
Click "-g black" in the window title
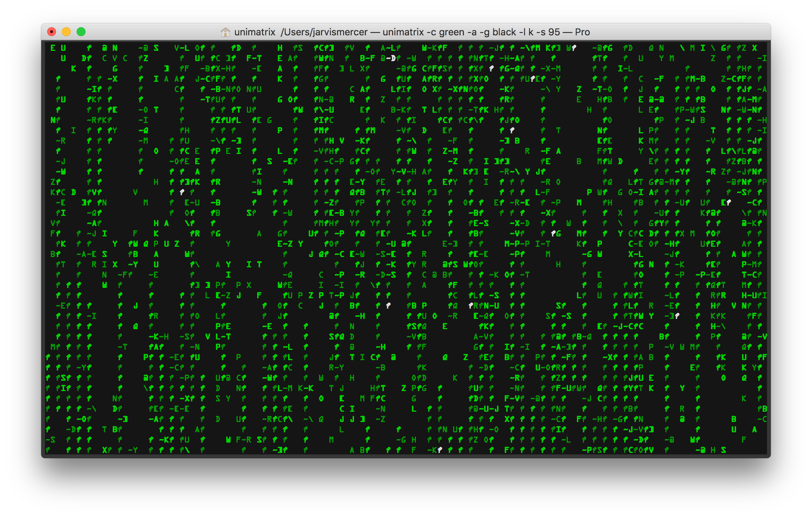pyautogui.click(x=498, y=32)
